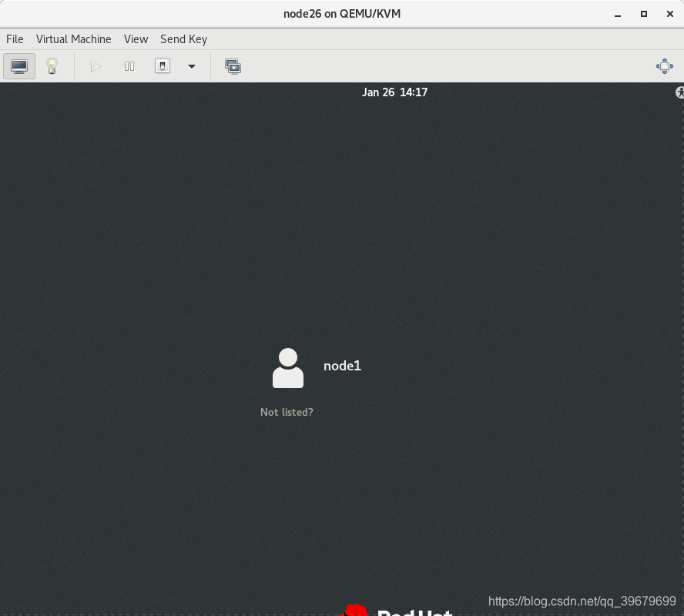Image resolution: width=684 pixels, height=616 pixels.
Task: Show the graphical console view
Action: 19,66
